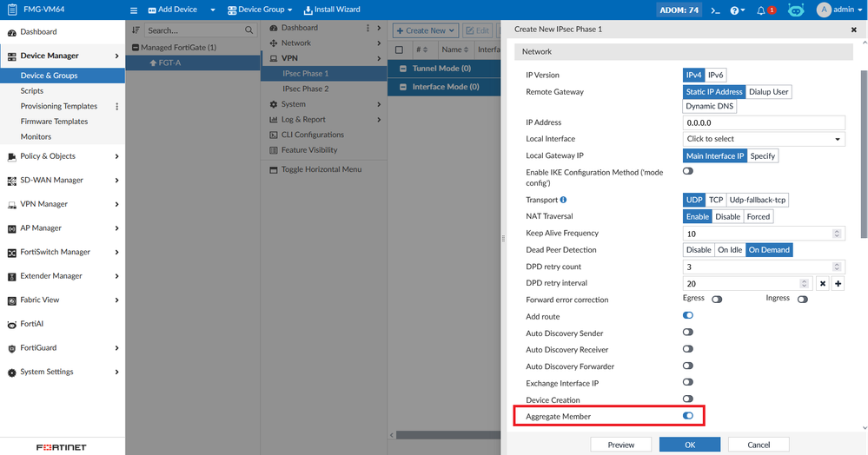Click the IP Address input field
868x455 pixels.
(764, 123)
